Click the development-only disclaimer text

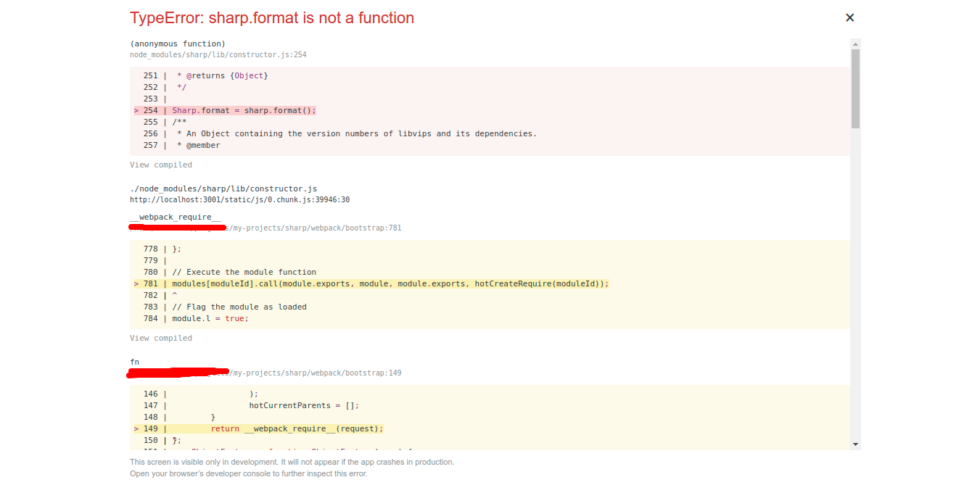(x=292, y=462)
